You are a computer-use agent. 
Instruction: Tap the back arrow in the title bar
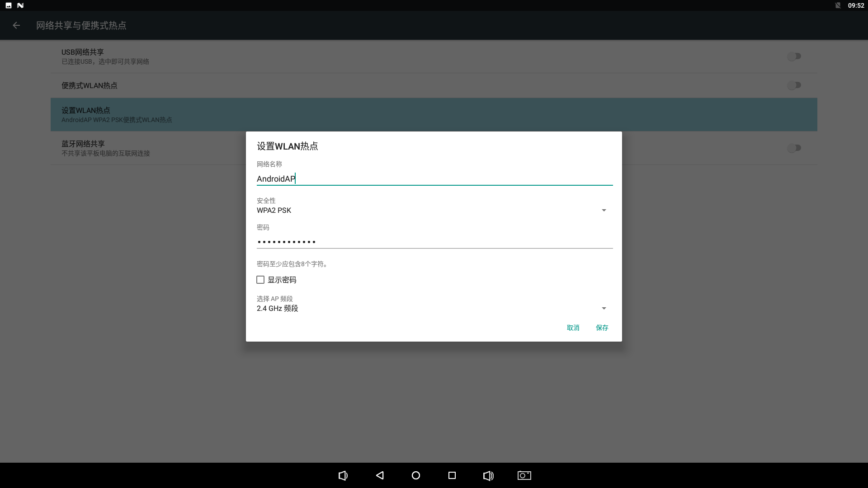click(16, 25)
